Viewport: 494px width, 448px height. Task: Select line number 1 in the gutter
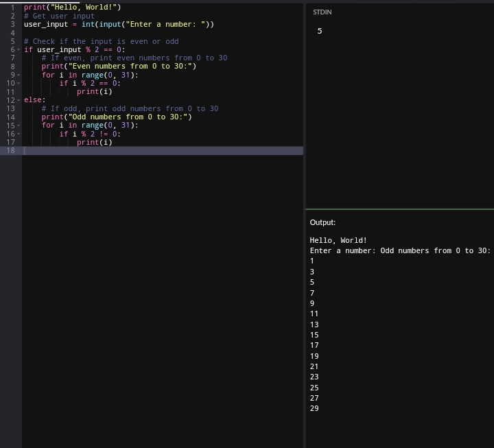12,8
